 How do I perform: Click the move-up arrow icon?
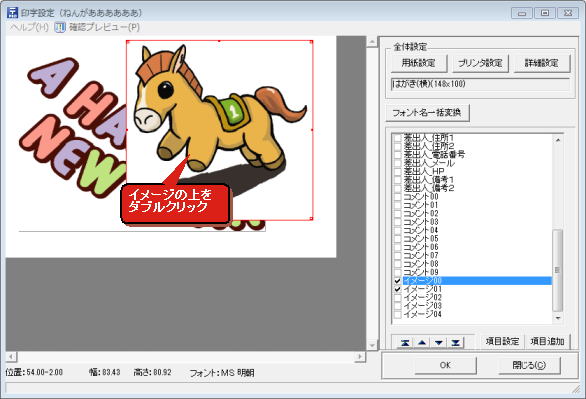pyautogui.click(x=422, y=342)
